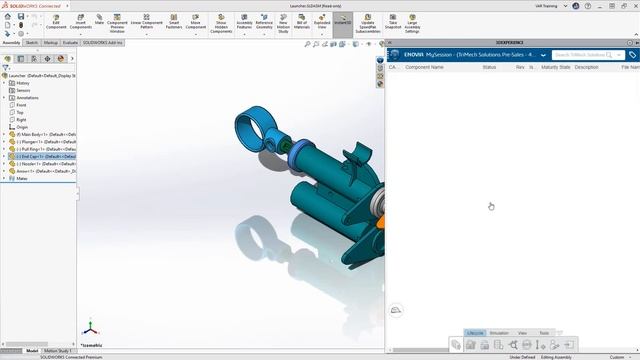This screenshot has height=360, width=640.
Task: Click the Edit Component tool
Action: 56,22
